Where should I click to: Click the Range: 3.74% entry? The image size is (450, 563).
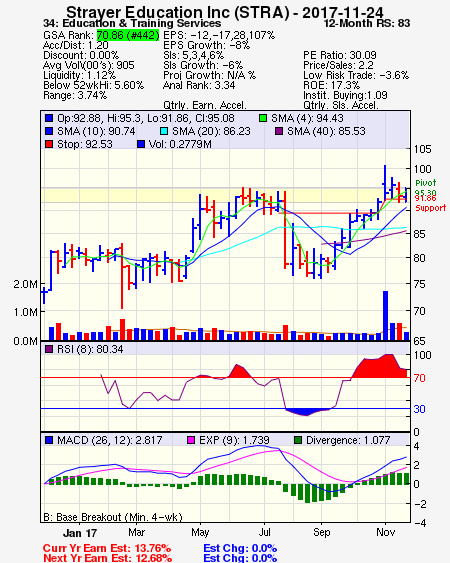[x=75, y=96]
